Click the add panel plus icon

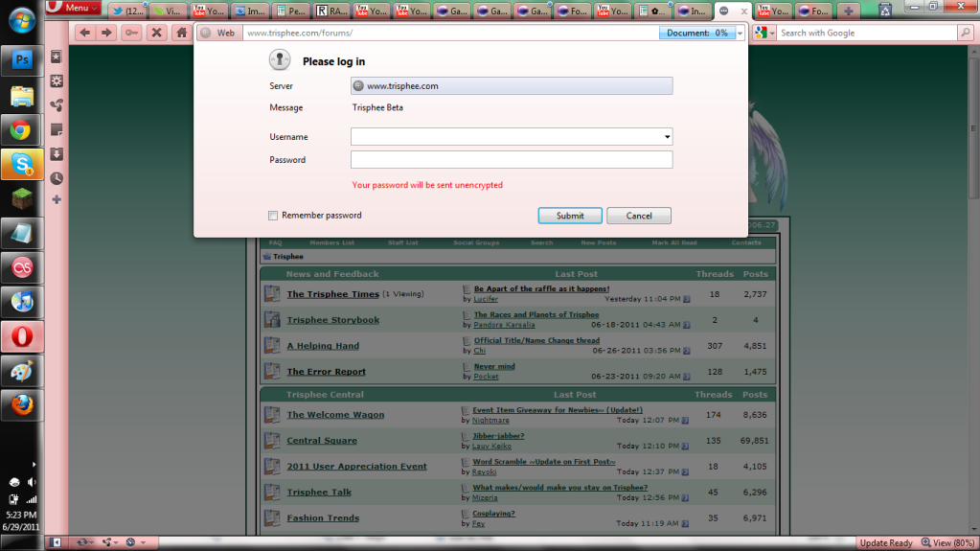click(57, 199)
